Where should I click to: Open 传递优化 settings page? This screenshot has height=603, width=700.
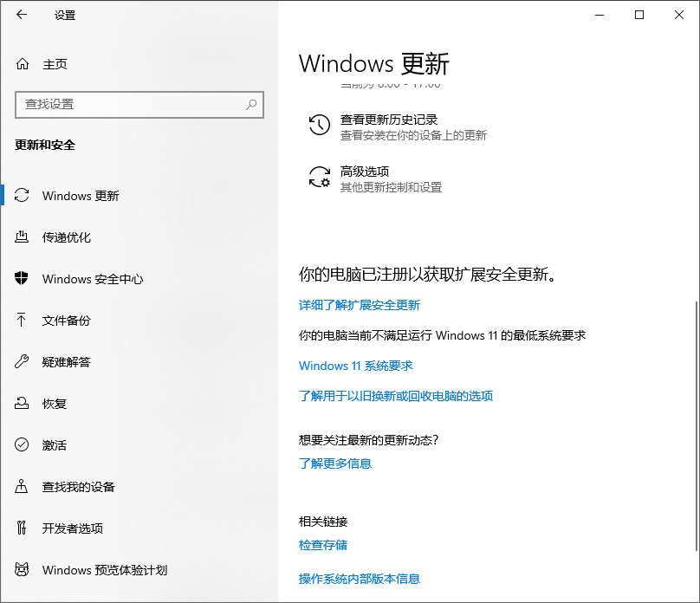pyautogui.click(x=139, y=237)
